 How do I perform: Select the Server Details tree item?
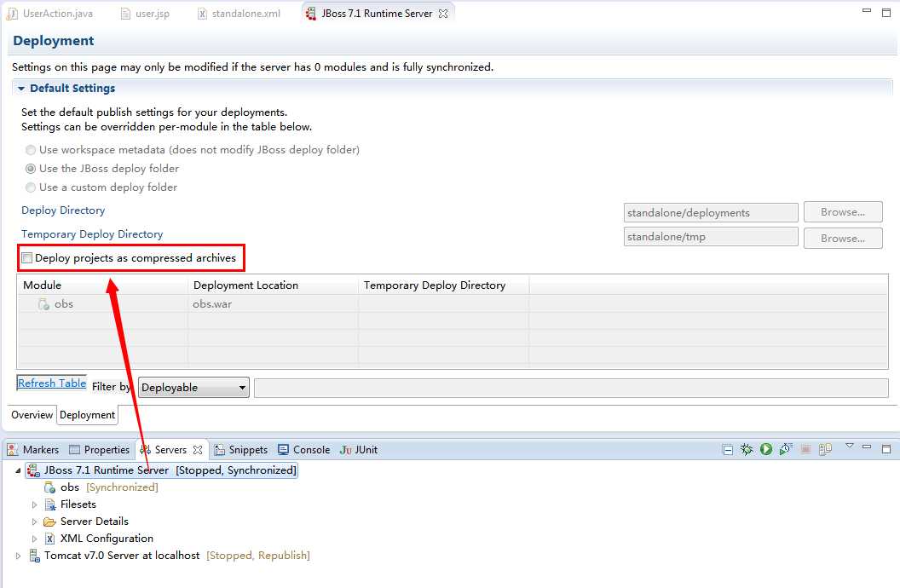pos(94,522)
